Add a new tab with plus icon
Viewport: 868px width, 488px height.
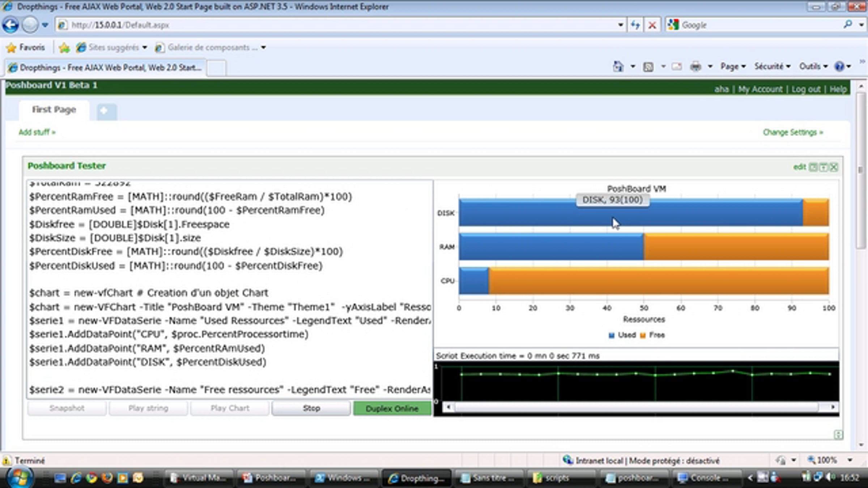tap(107, 111)
